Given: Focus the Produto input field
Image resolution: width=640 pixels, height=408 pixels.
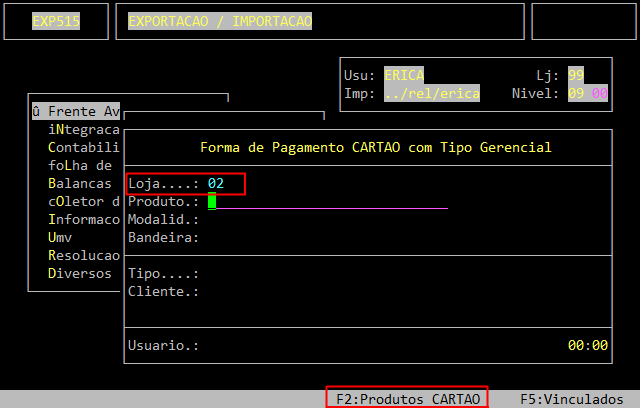Looking at the screenshot, I should coord(328,202).
